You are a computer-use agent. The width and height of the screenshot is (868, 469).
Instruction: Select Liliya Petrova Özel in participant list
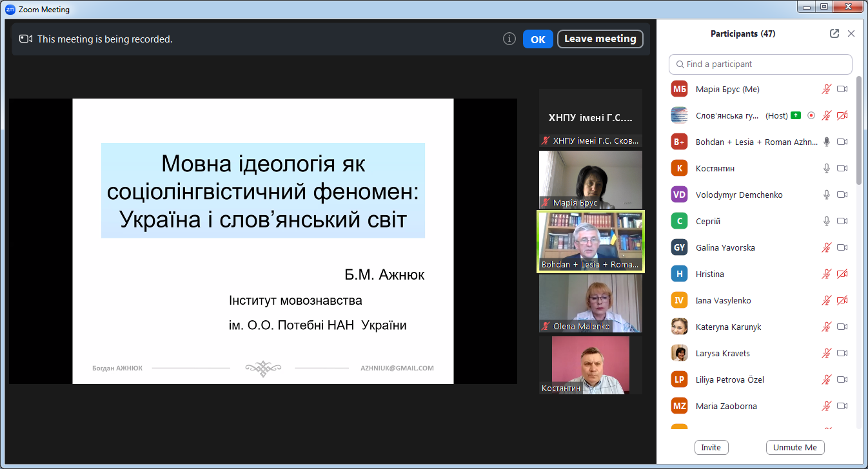pos(729,380)
